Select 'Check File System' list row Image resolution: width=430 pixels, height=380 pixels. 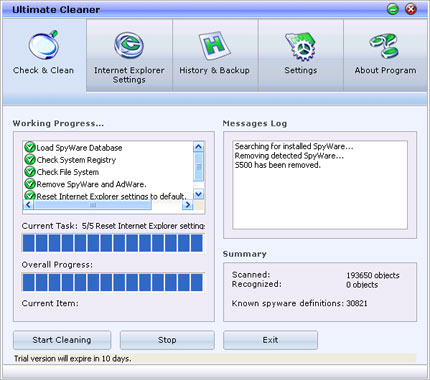click(x=108, y=172)
